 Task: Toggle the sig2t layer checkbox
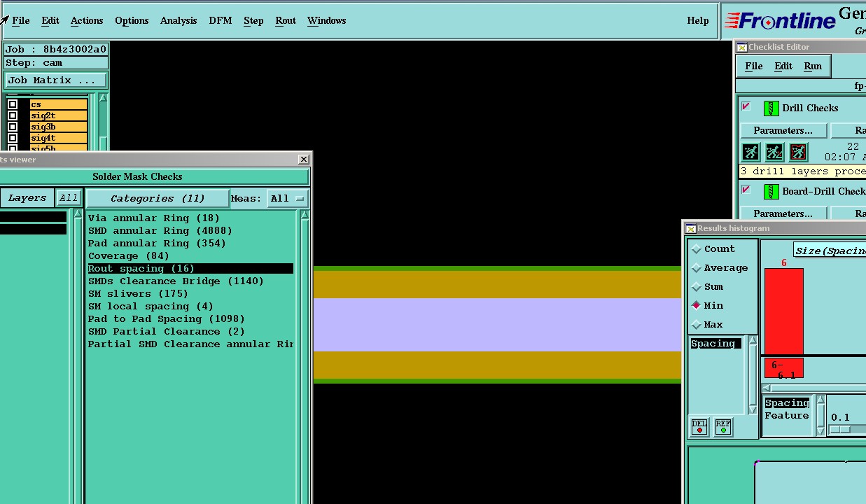coord(13,115)
